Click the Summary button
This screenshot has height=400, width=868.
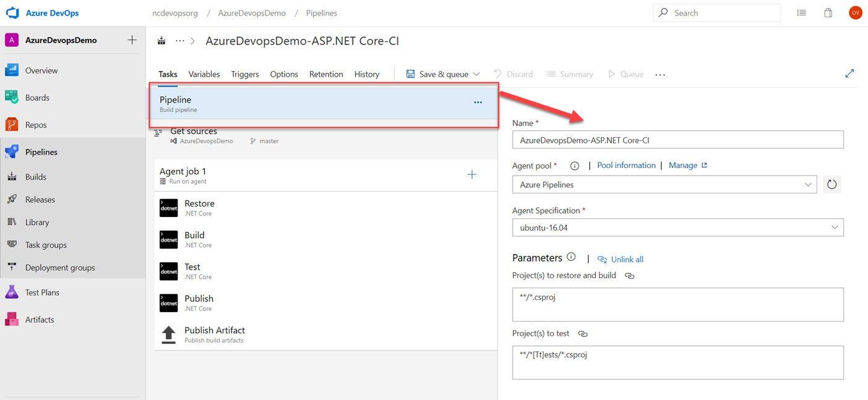(570, 74)
